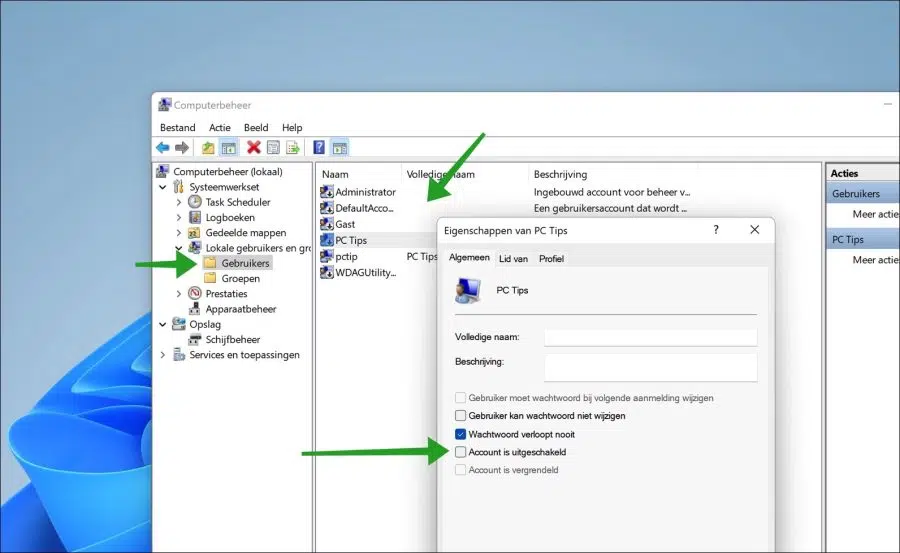Viewport: 900px width, 553px height.
Task: Expand Services en toepassingen node
Action: tap(162, 355)
